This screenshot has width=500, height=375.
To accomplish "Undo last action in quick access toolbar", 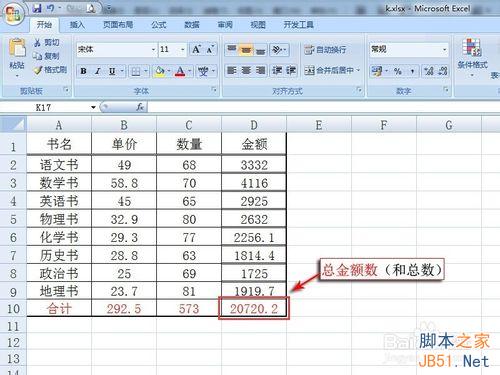I will 51,8.
